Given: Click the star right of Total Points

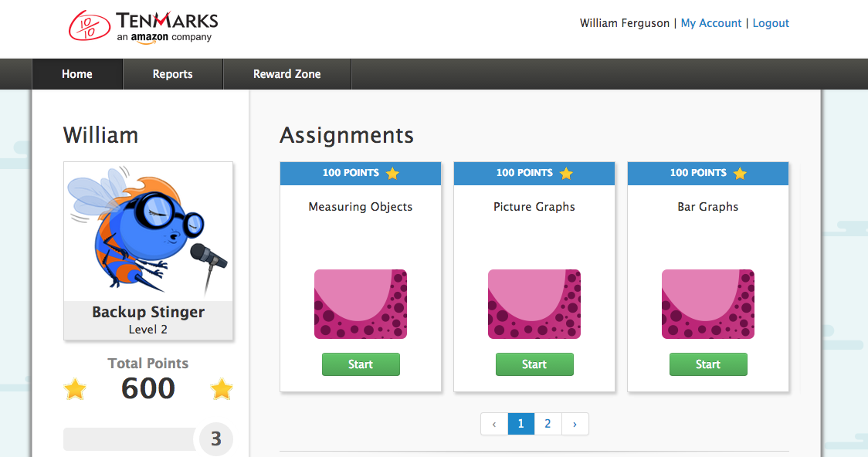Looking at the screenshot, I should [222, 389].
